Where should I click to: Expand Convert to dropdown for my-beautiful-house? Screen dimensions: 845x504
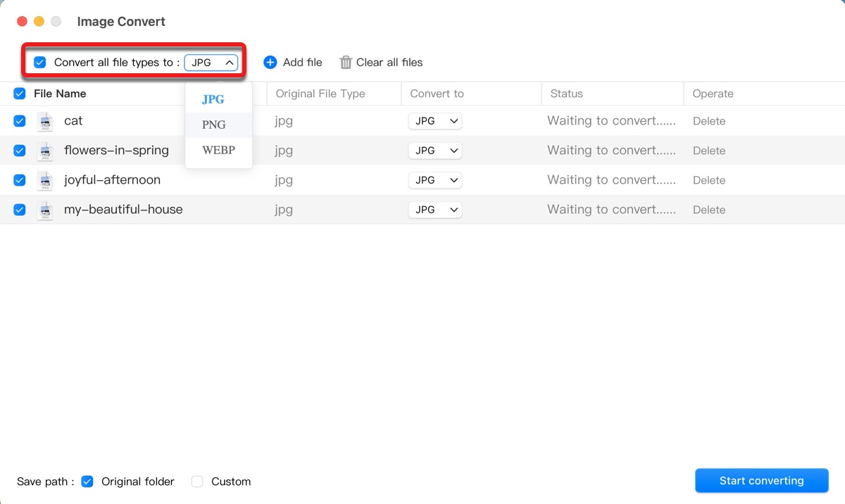pyautogui.click(x=435, y=210)
